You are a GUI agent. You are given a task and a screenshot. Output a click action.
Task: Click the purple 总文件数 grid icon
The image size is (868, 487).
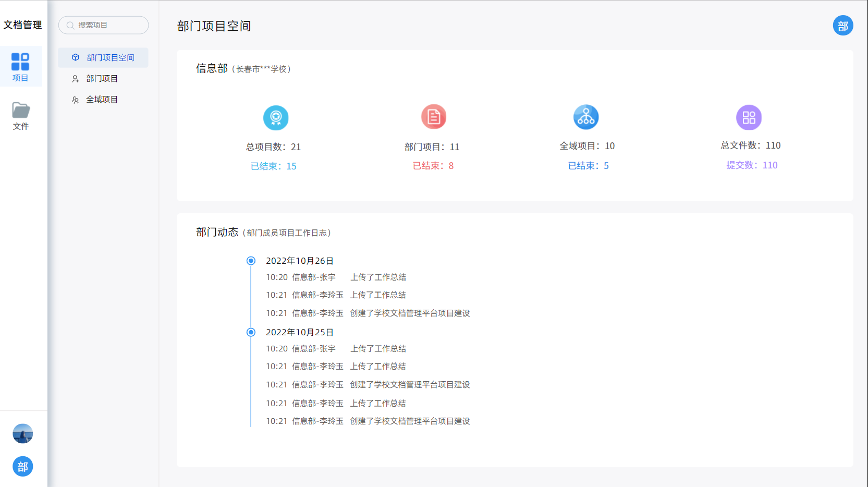point(749,117)
